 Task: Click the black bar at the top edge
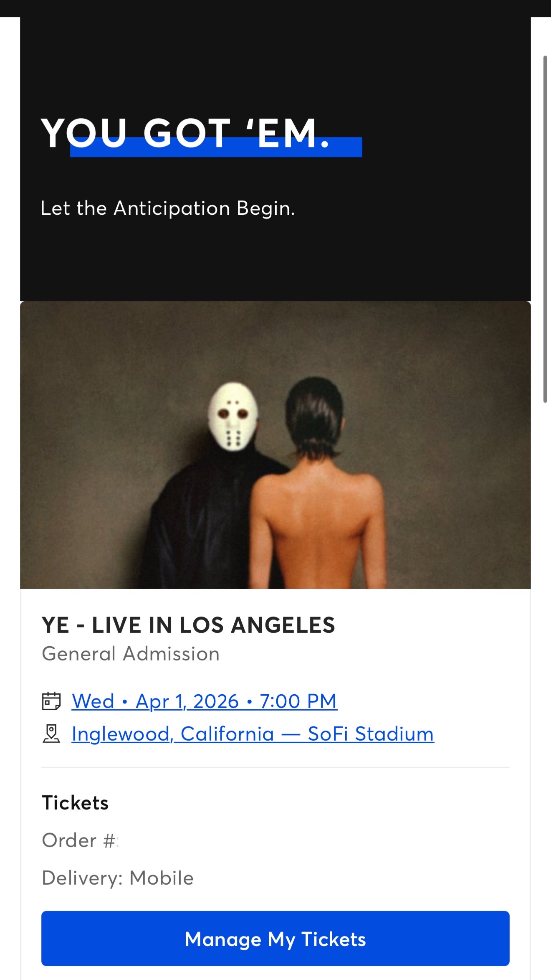pos(275,8)
